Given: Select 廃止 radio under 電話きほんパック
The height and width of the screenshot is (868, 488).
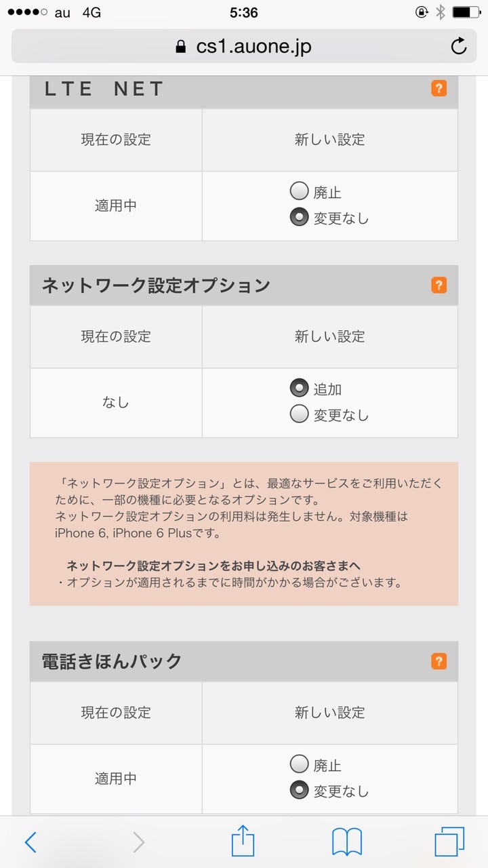Looking at the screenshot, I should [299, 765].
